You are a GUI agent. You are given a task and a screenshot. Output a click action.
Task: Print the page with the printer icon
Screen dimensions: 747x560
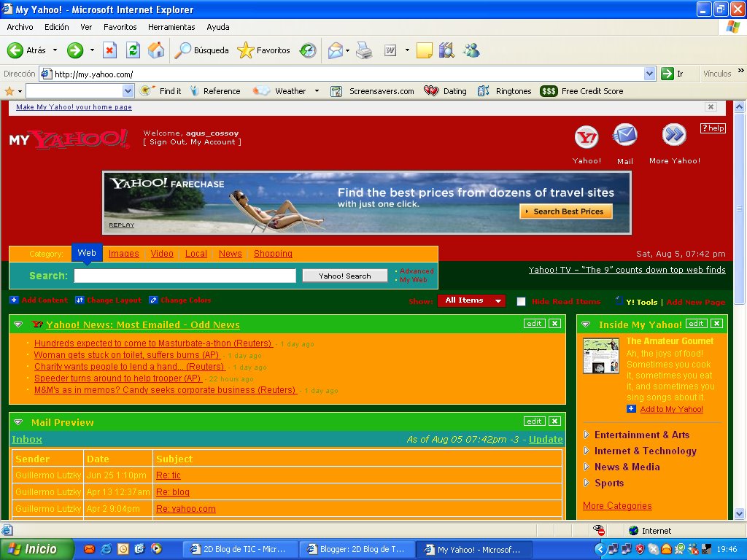coord(364,50)
